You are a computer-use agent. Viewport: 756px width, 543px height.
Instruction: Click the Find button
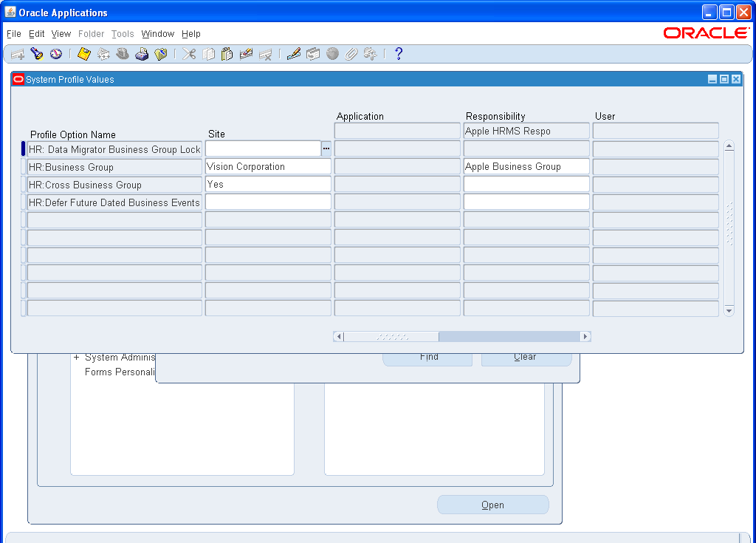click(427, 357)
